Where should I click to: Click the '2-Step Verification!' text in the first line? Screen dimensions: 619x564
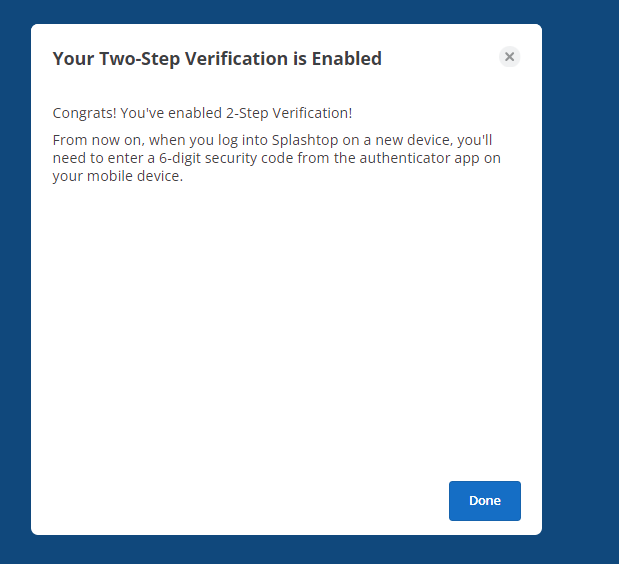coord(289,113)
